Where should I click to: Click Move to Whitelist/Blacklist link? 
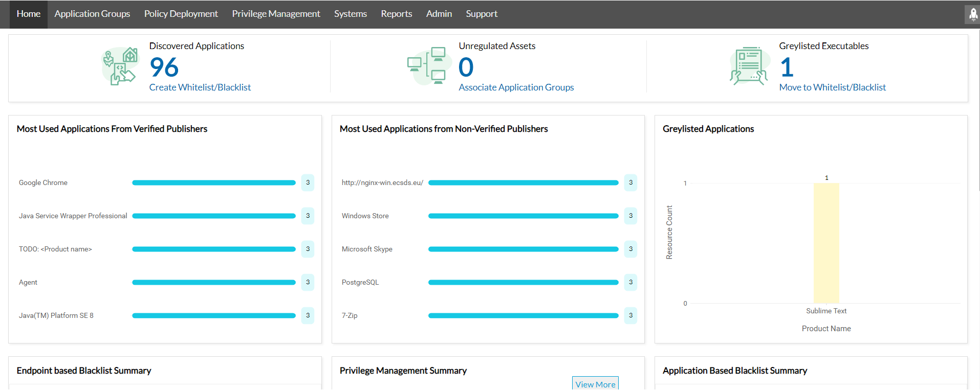click(832, 87)
